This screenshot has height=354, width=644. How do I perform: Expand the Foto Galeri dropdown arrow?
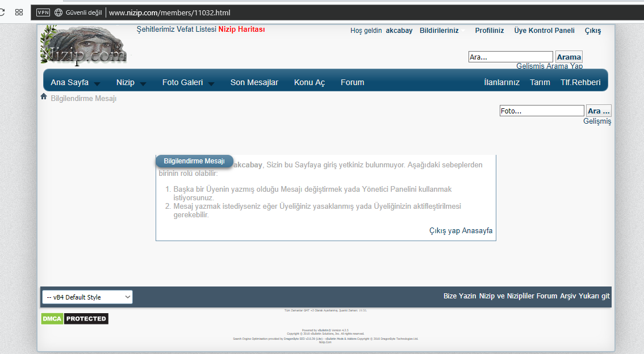211,84
